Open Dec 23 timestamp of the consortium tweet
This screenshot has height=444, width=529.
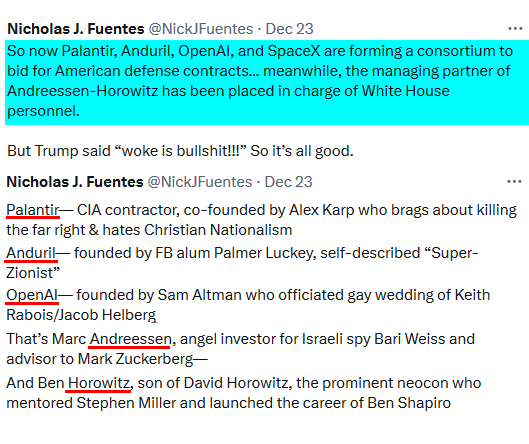coord(289,29)
